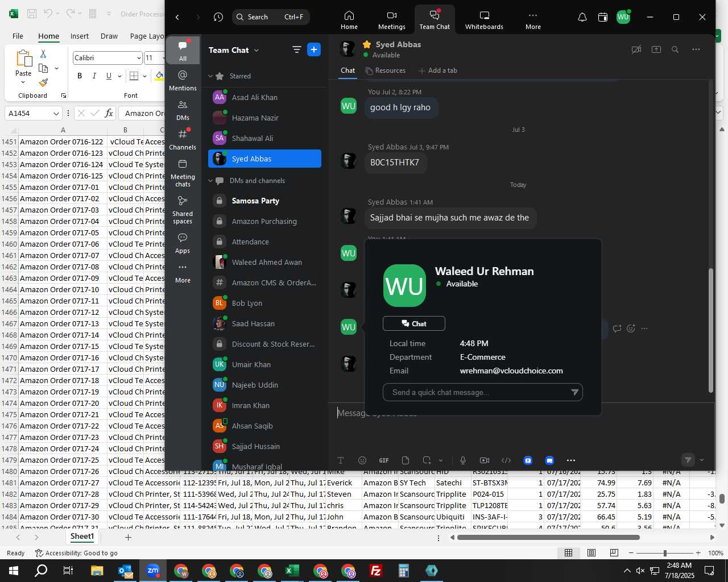Image resolution: width=728 pixels, height=582 pixels.
Task: Click Add a tab in chat header
Action: (x=437, y=70)
